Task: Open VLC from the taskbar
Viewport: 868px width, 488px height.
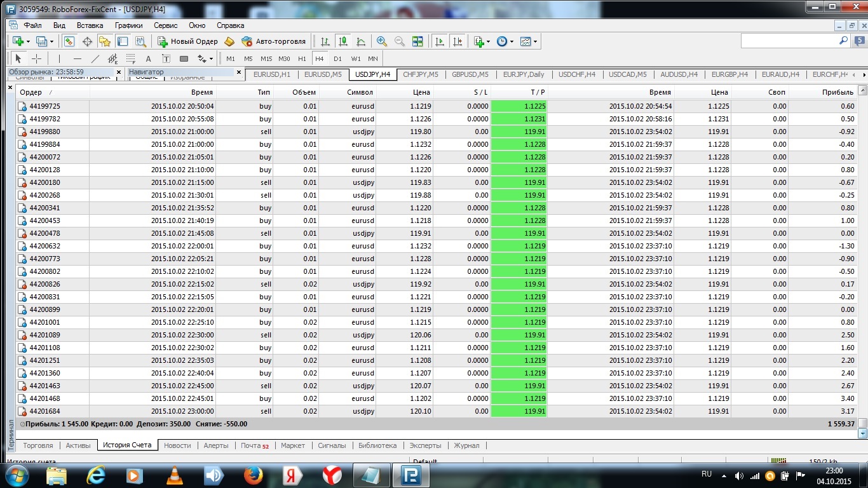Action: click(x=174, y=475)
